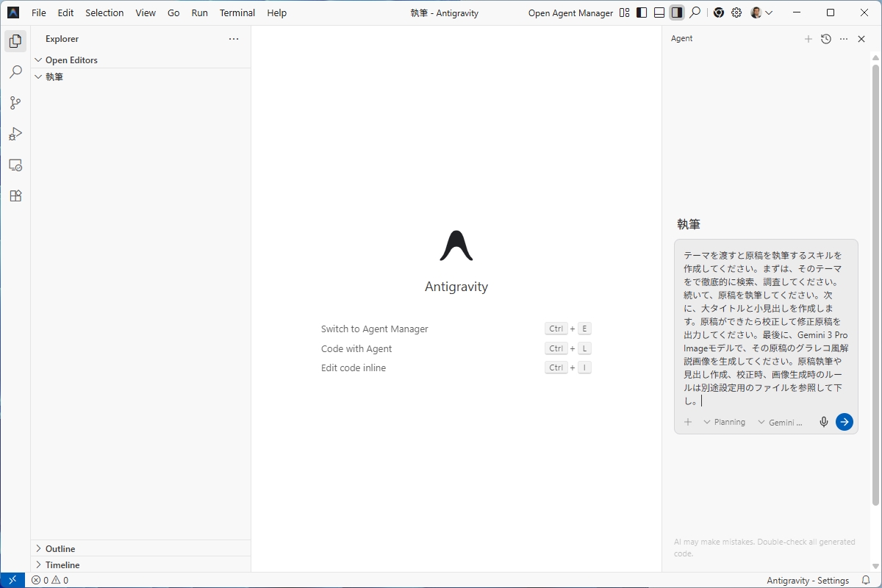The width and height of the screenshot is (882, 588).
Task: Select the Source Control icon
Action: click(x=15, y=103)
